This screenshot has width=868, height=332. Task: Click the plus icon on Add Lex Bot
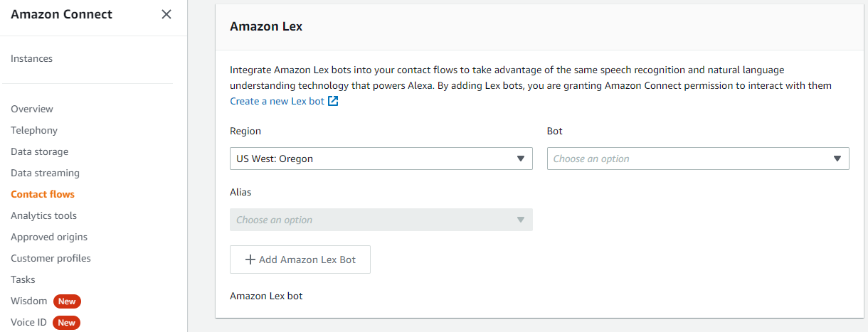click(250, 259)
